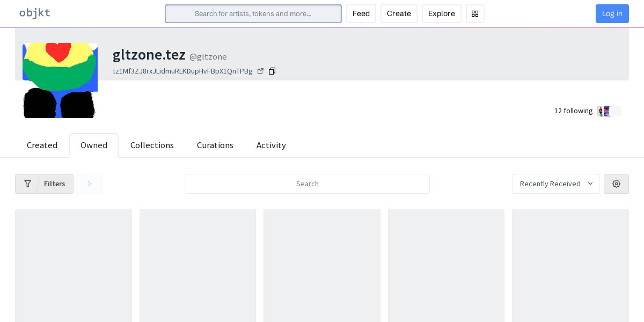644x322 pixels.
Task: Open wallet address external link icon
Action: point(260,71)
